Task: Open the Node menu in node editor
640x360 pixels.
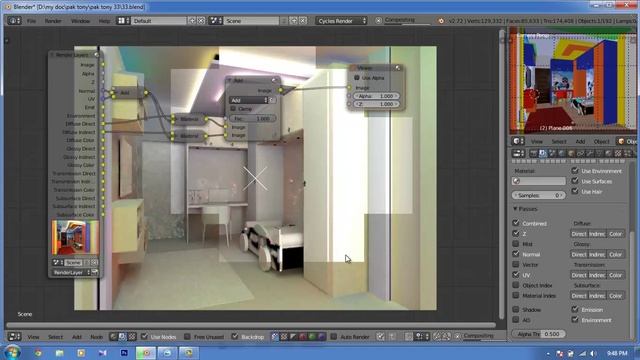Action: [97, 337]
